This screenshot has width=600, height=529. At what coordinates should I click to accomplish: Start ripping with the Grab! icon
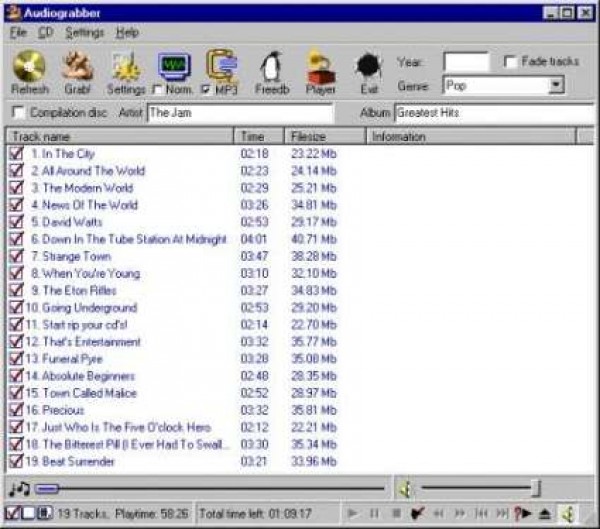[78, 66]
